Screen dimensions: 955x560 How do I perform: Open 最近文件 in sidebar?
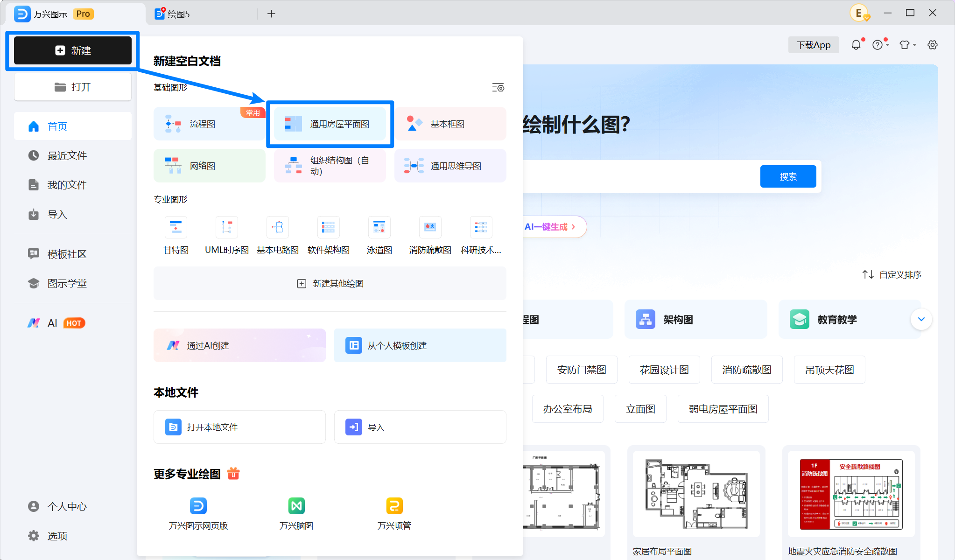coord(73,155)
